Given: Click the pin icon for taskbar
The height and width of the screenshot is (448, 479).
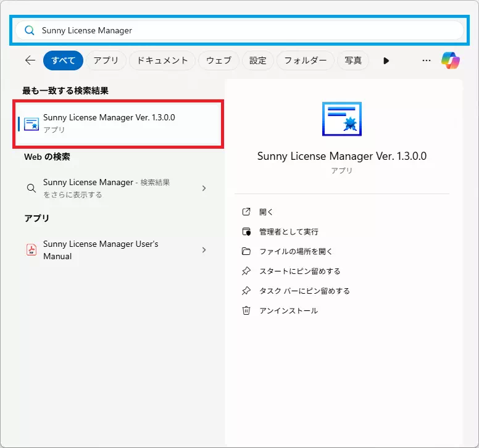Looking at the screenshot, I should pos(246,291).
